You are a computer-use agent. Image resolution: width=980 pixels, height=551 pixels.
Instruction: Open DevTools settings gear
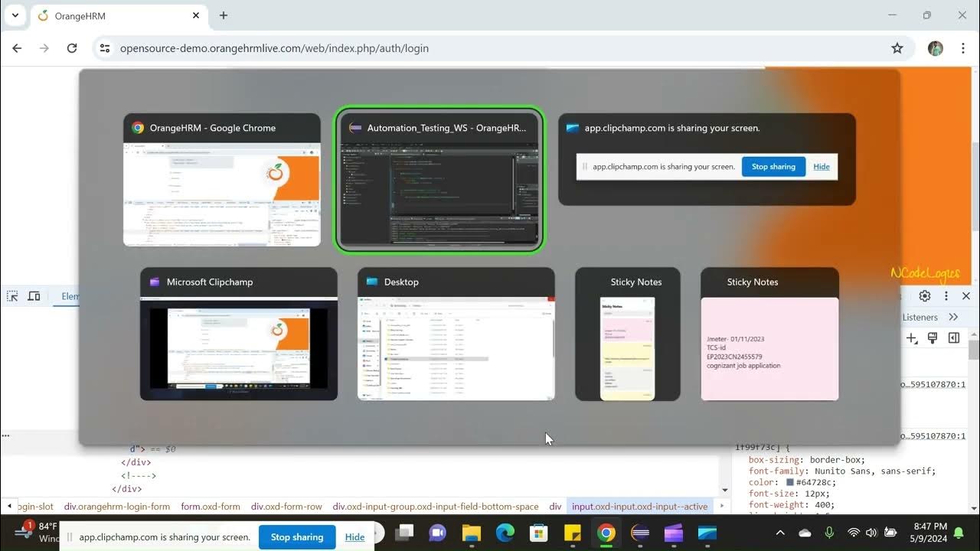tap(925, 296)
